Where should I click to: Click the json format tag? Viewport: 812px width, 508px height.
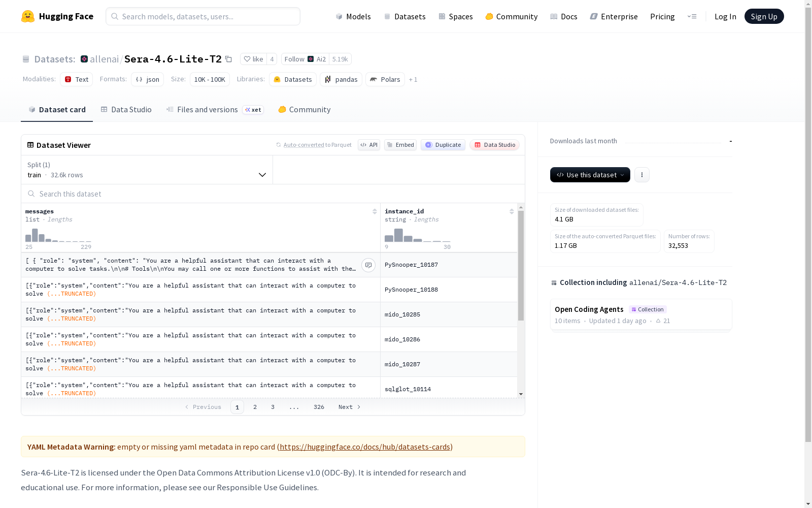point(147,79)
